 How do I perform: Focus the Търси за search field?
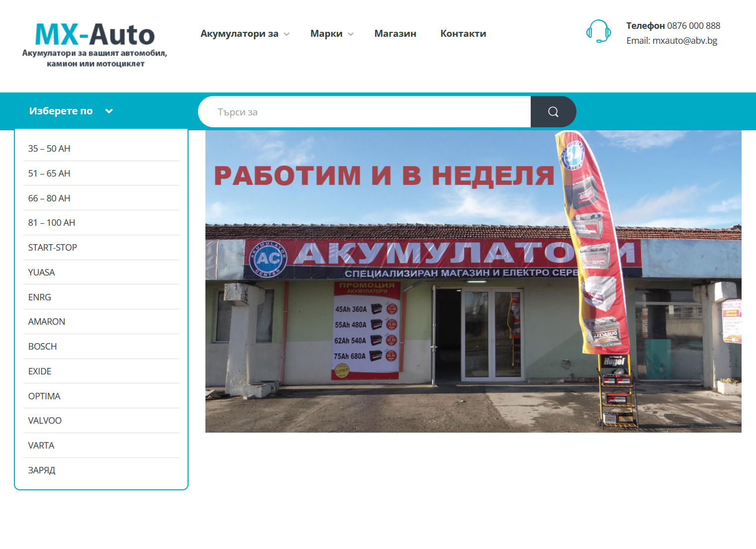[364, 112]
